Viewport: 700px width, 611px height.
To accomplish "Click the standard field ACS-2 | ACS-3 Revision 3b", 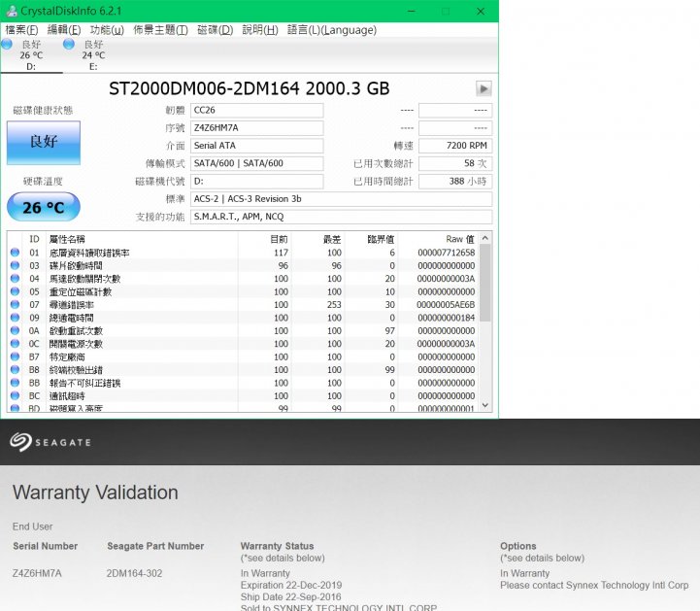I will click(341, 199).
